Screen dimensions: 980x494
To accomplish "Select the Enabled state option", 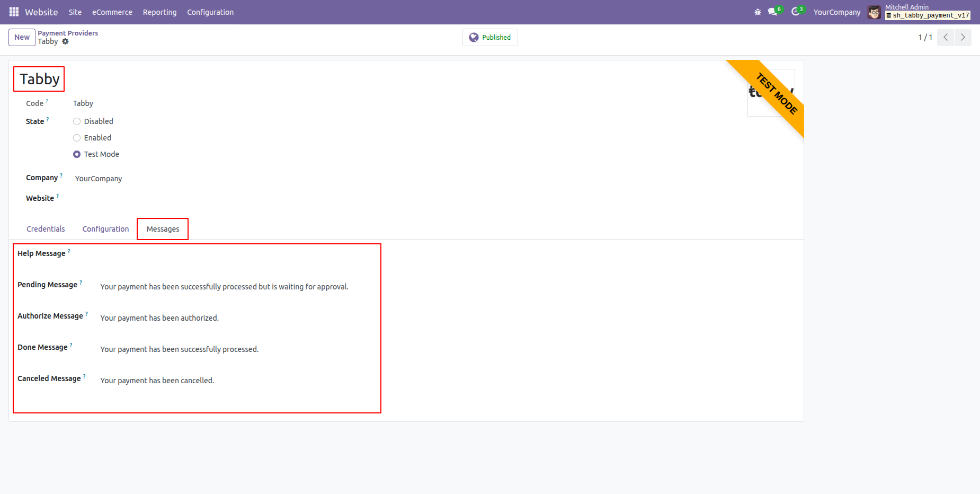I will point(77,138).
